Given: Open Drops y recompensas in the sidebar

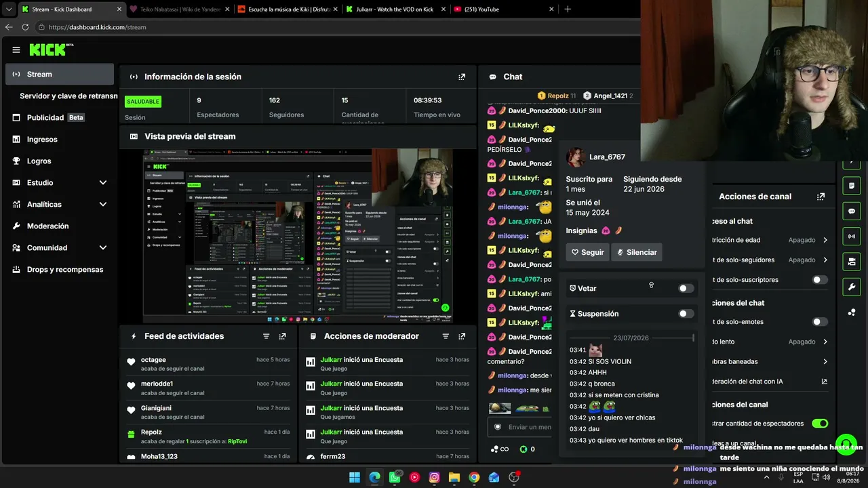Looking at the screenshot, I should tap(60, 270).
